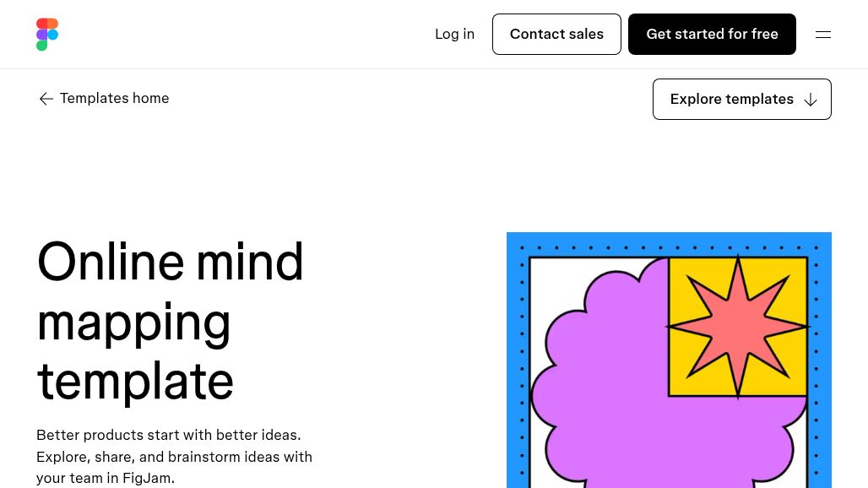Click the Contact sales button

[x=556, y=34]
